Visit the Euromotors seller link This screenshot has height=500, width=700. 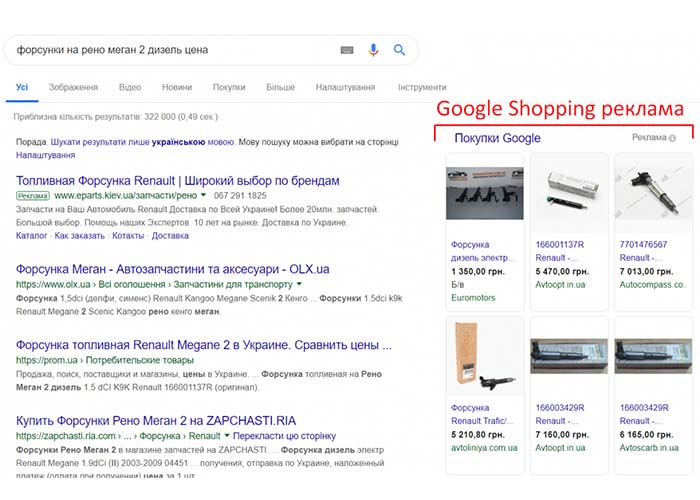pos(473,298)
